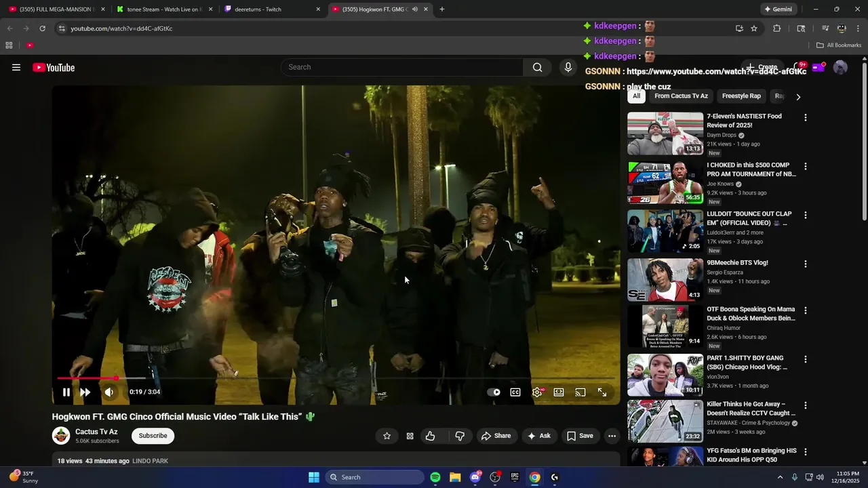The height and width of the screenshot is (488, 868).
Task: Select the Freestyle Rap chip
Action: pyautogui.click(x=741, y=96)
